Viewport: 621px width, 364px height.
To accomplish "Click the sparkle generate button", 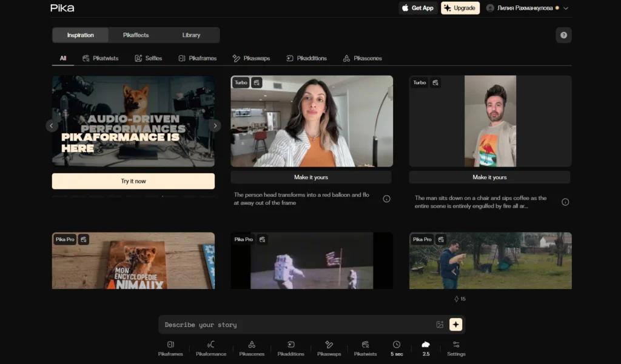I will [456, 325].
